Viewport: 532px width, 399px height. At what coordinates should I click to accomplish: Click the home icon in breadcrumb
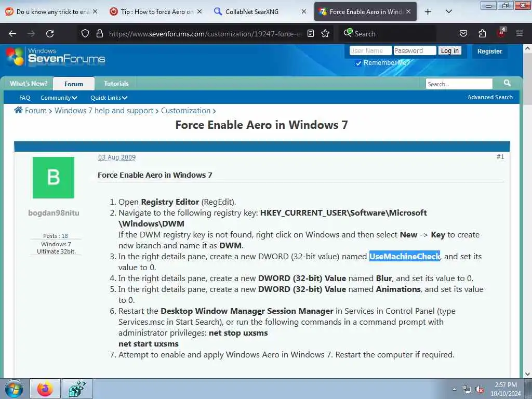point(18,110)
